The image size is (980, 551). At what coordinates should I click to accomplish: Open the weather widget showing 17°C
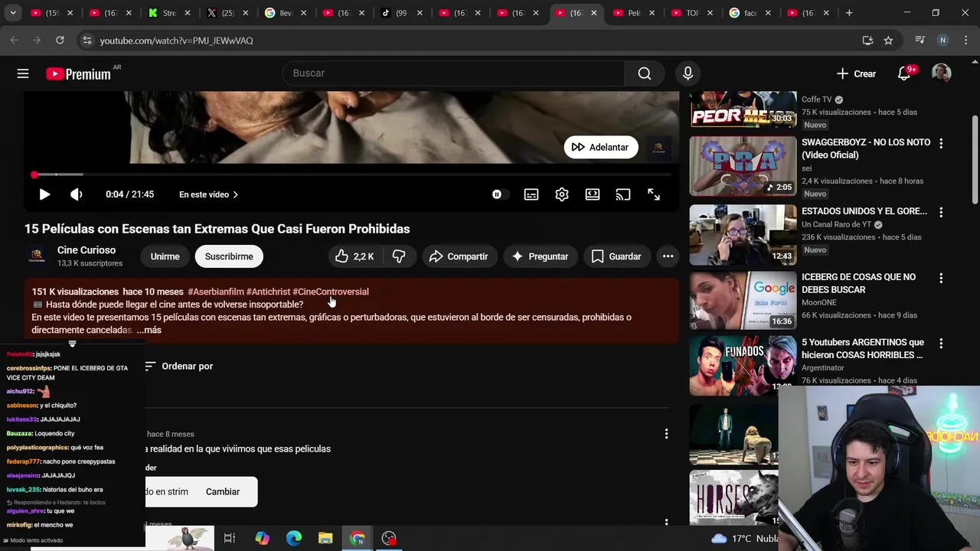pyautogui.click(x=745, y=538)
